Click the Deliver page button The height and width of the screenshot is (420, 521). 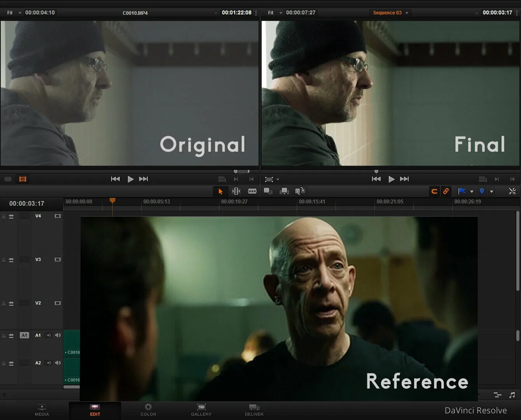254,410
